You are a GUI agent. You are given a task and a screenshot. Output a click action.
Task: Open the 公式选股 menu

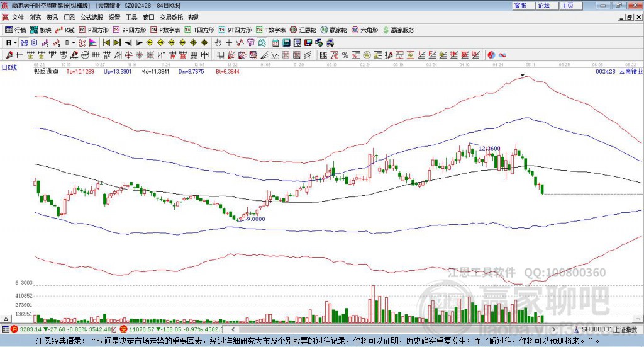pos(92,17)
